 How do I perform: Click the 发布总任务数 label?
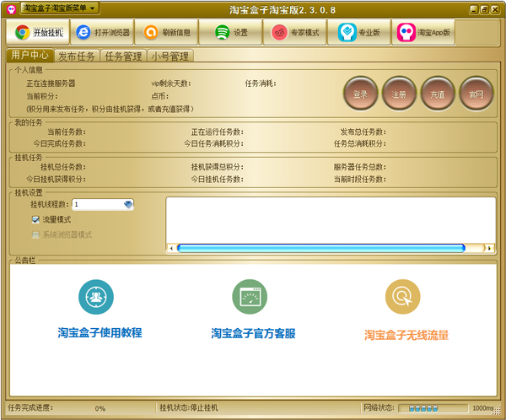click(363, 132)
